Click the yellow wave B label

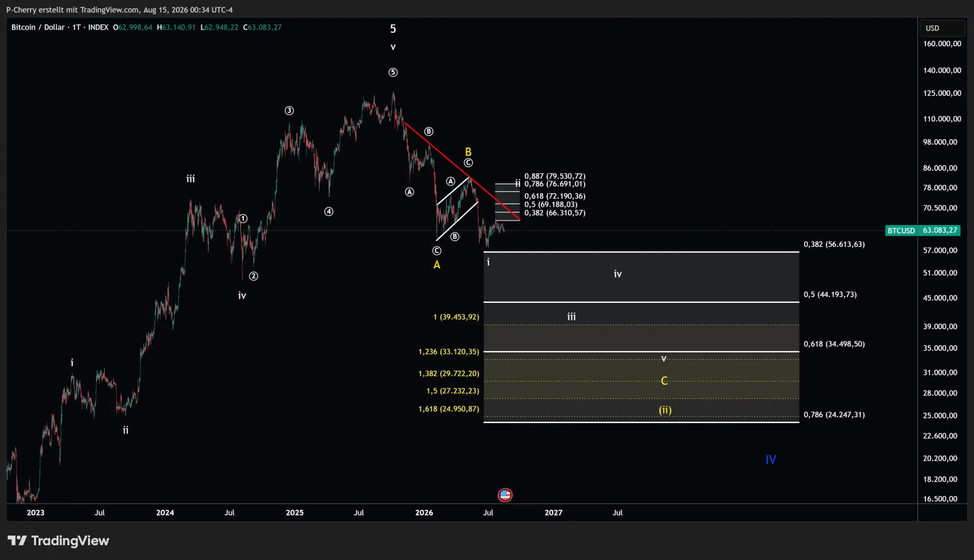468,152
